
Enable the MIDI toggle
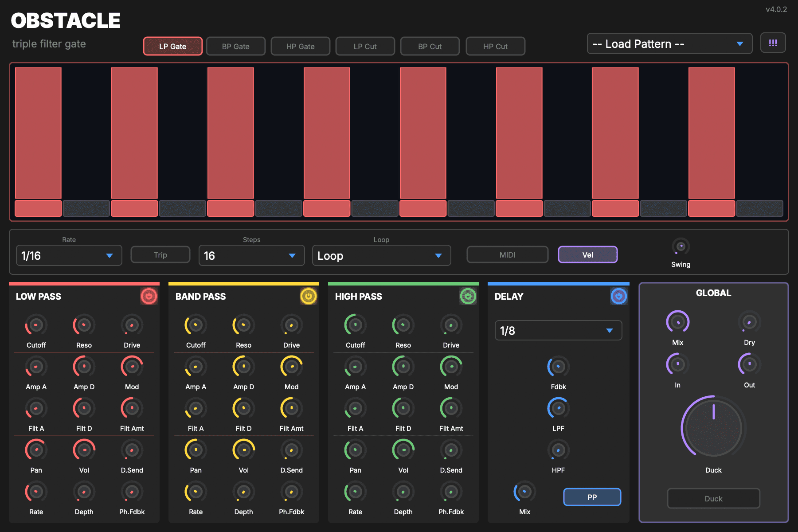click(x=507, y=255)
